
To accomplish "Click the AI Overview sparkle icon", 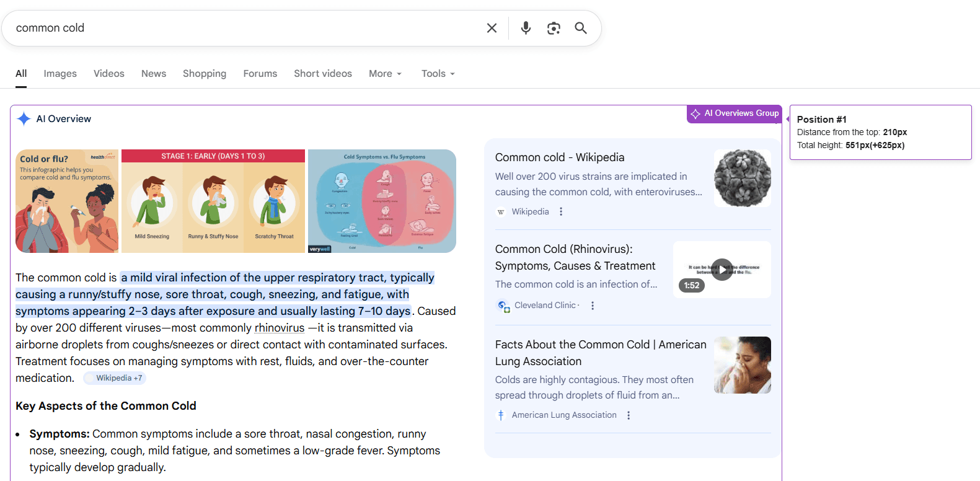I will click(x=24, y=119).
